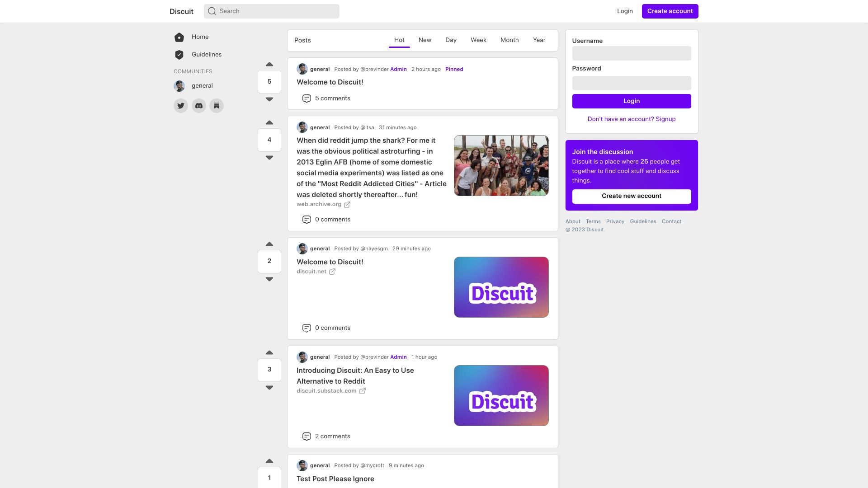Image resolution: width=868 pixels, height=488 pixels.
Task: Click the general community avatar in sidebar
Action: click(x=179, y=86)
